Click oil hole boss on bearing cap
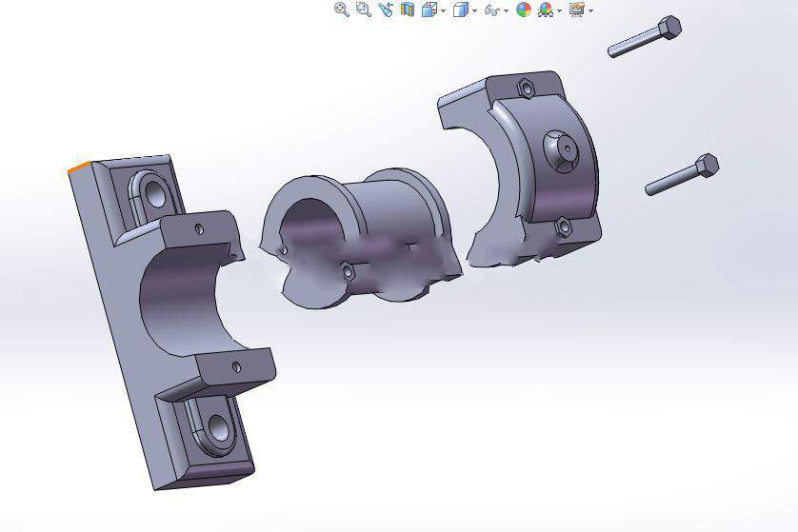798x532 pixels. [x=562, y=150]
